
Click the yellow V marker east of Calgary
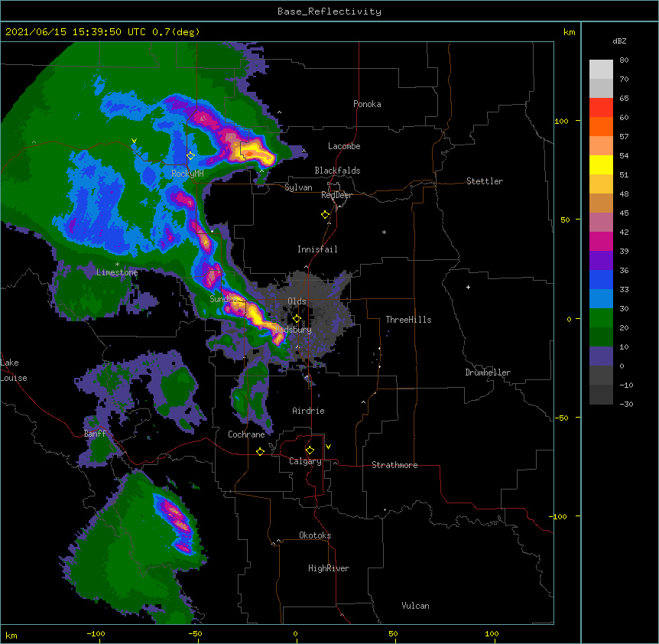click(328, 447)
